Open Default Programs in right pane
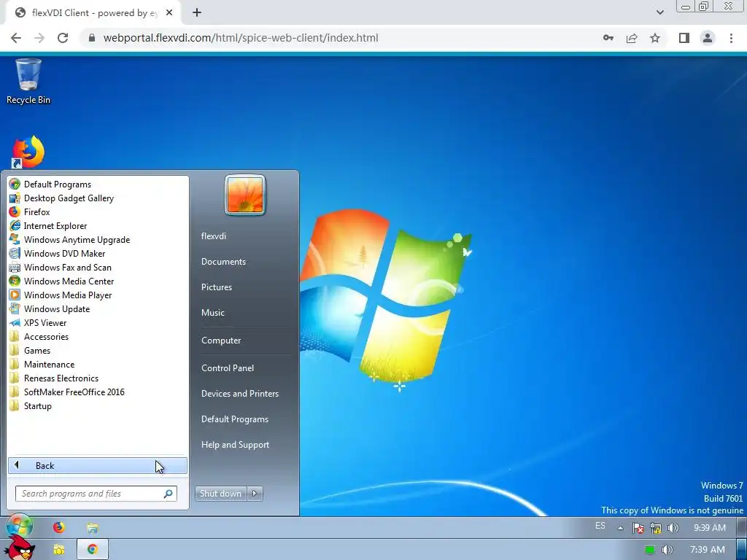 point(235,419)
